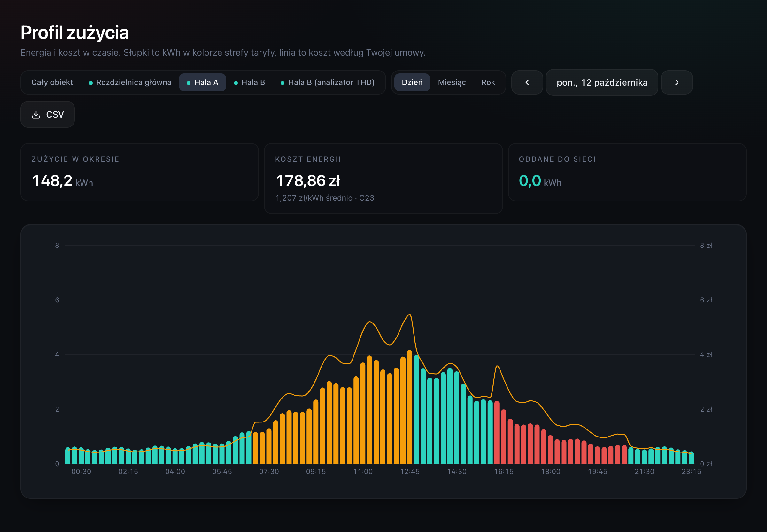Click the 23:15 time axis label
Image resolution: width=767 pixels, height=532 pixels.
point(691,472)
